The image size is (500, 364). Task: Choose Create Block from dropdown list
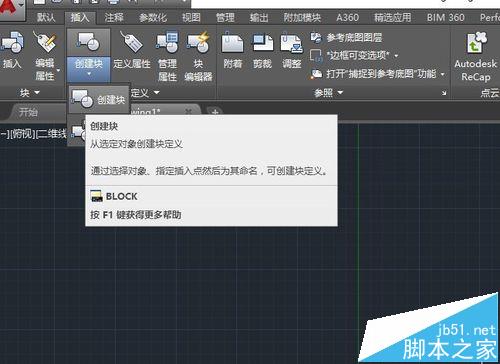pyautogui.click(x=99, y=99)
